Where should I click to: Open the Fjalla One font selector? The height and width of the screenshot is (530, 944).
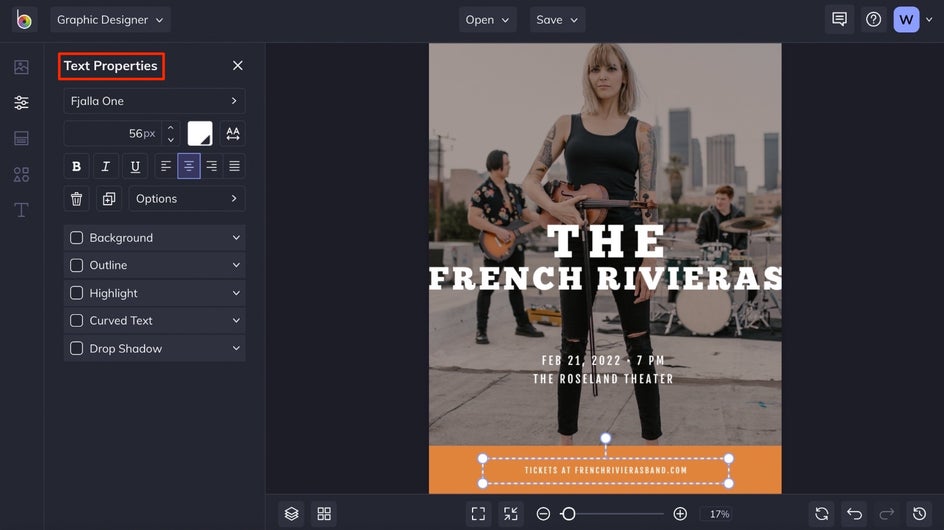click(154, 101)
